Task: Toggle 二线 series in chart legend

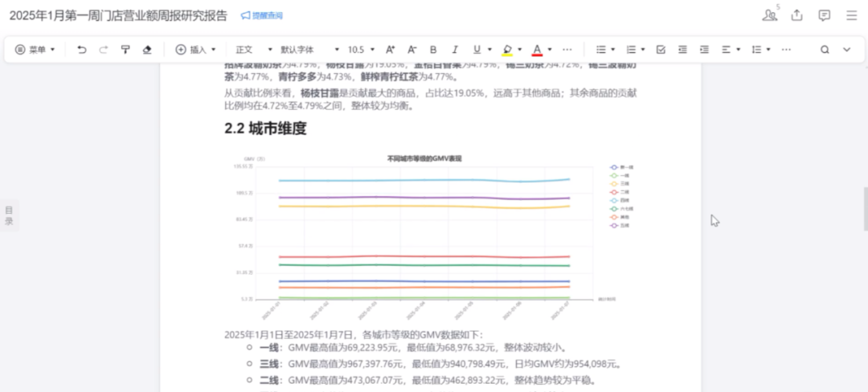Action: pos(620,192)
